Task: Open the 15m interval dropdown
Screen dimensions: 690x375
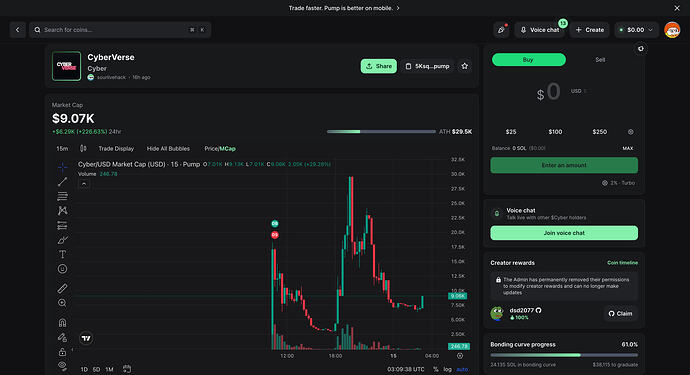Action: tap(62, 149)
